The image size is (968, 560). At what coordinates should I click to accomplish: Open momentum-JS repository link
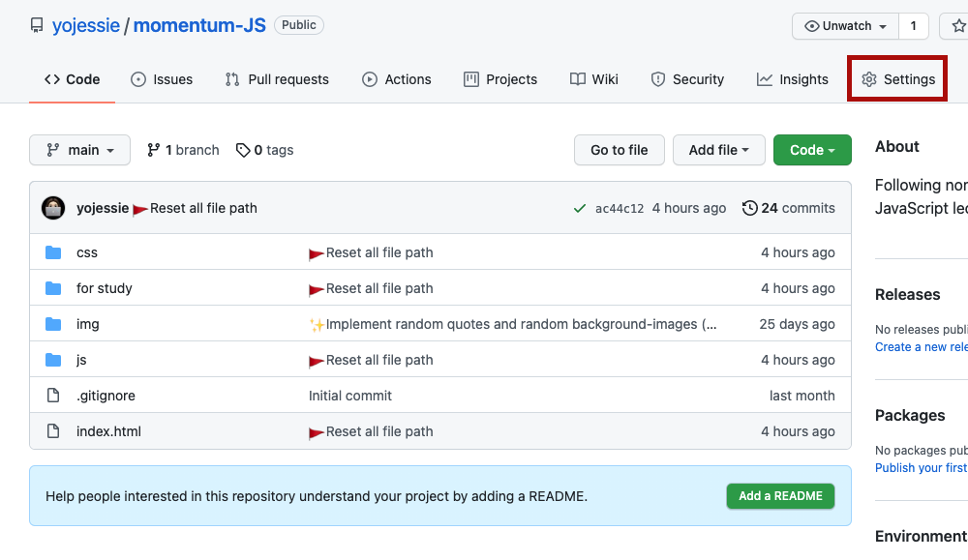(199, 25)
